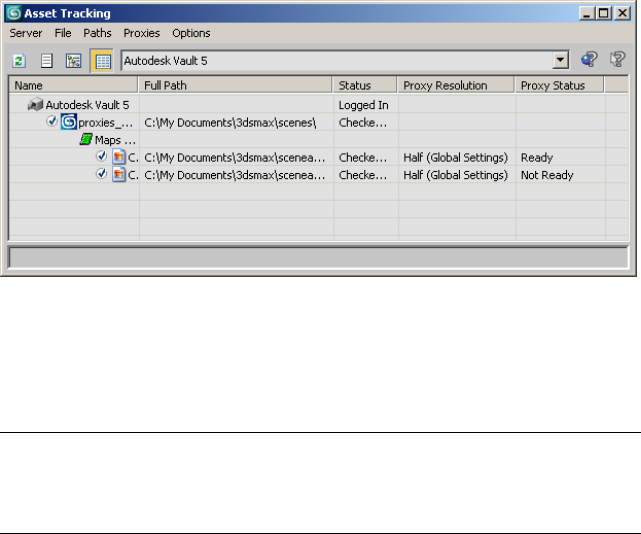Close the Asset Tracking window
This screenshot has width=641, height=534.
tap(623, 13)
